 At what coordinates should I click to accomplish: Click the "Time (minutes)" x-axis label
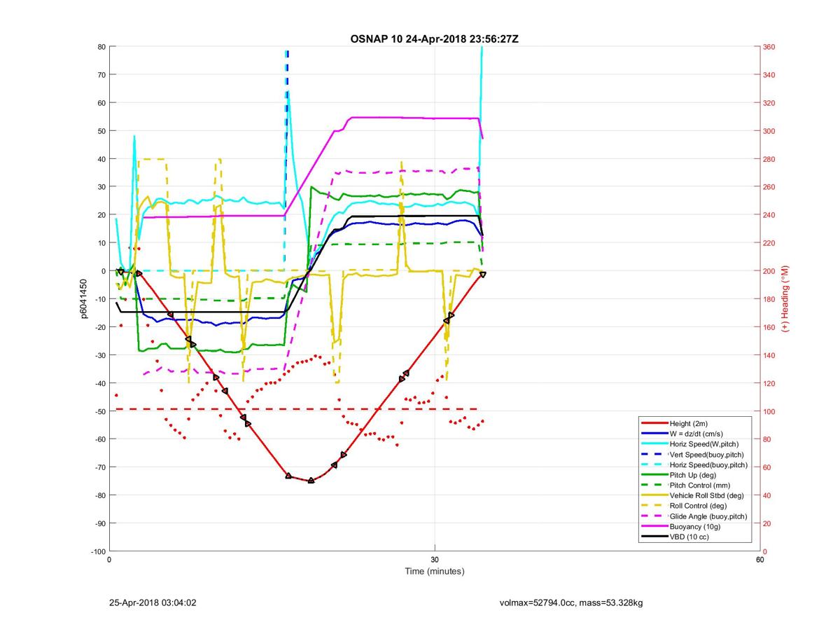click(x=435, y=571)
